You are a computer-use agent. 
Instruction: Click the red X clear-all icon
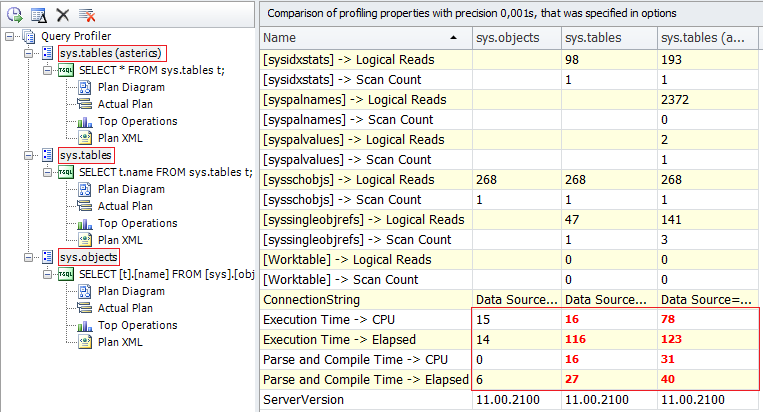[x=87, y=14]
